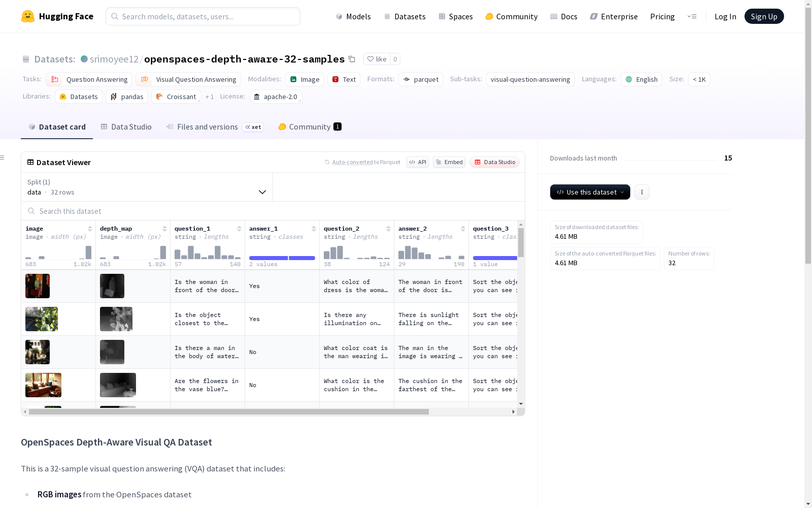The image size is (812, 508).
Task: Open the Models menu item
Action: coord(353,16)
